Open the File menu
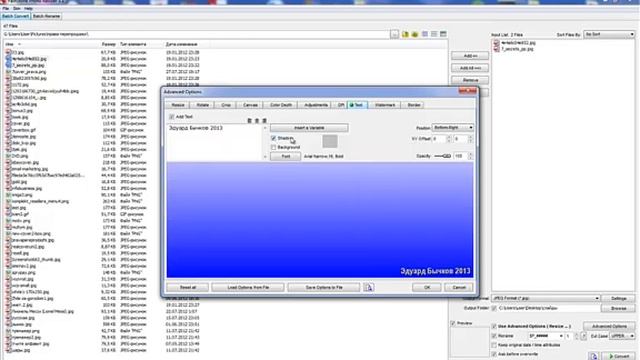This screenshot has width=640, height=360. [x=6, y=8]
